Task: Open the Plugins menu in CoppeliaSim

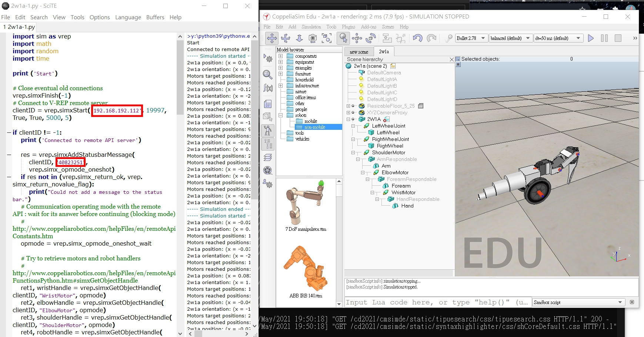Action: (x=348, y=27)
